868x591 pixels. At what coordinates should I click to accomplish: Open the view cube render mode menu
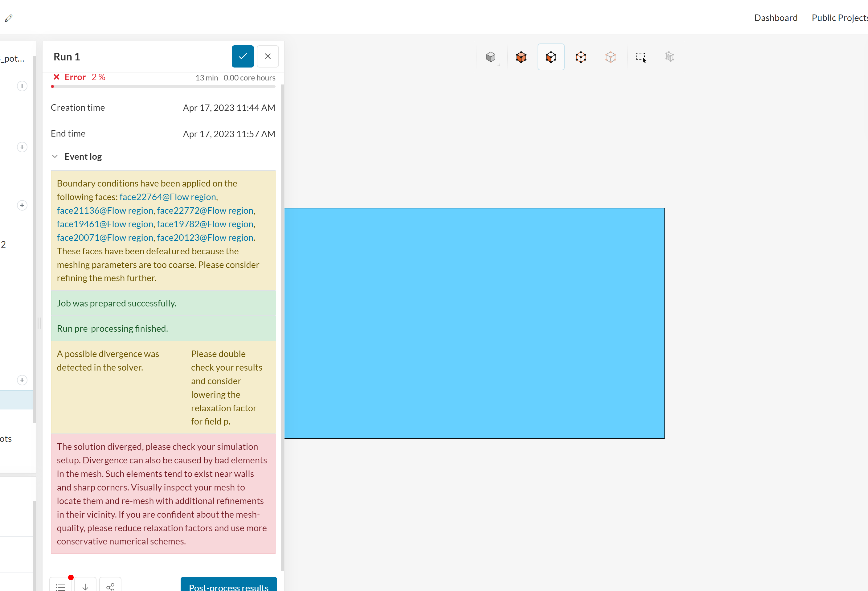click(x=491, y=57)
